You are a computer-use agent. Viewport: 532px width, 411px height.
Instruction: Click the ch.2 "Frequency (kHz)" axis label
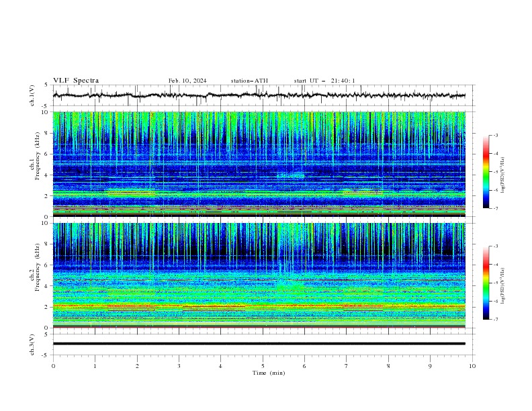pyautogui.click(x=37, y=267)
